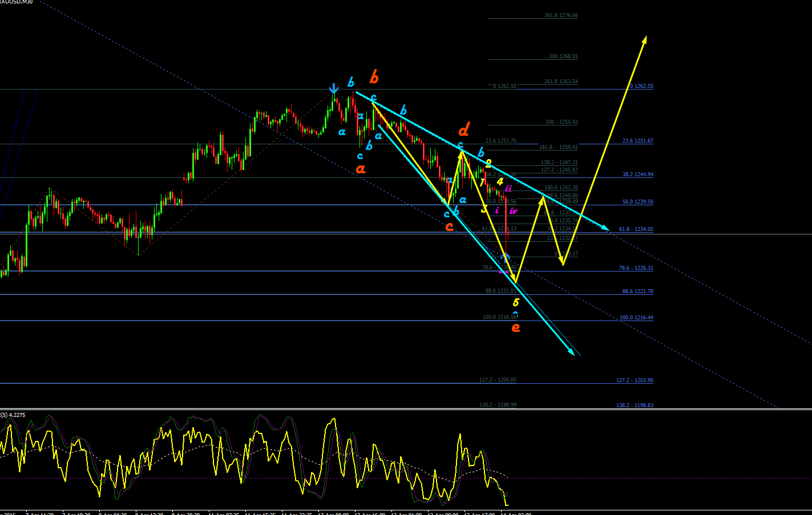812x515 pixels.
Task: Click the "88.6 1221.81" Fibonacci label
Action: click(501, 291)
